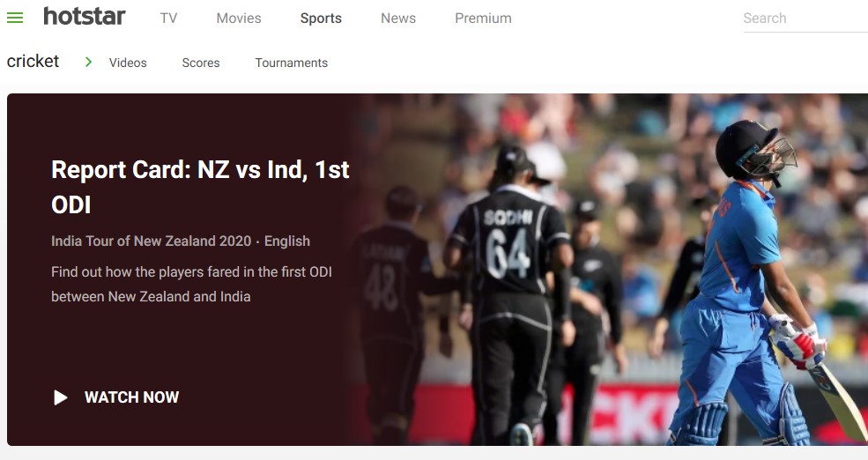The image size is (868, 460).
Task: Select the English language label
Action: tap(287, 241)
